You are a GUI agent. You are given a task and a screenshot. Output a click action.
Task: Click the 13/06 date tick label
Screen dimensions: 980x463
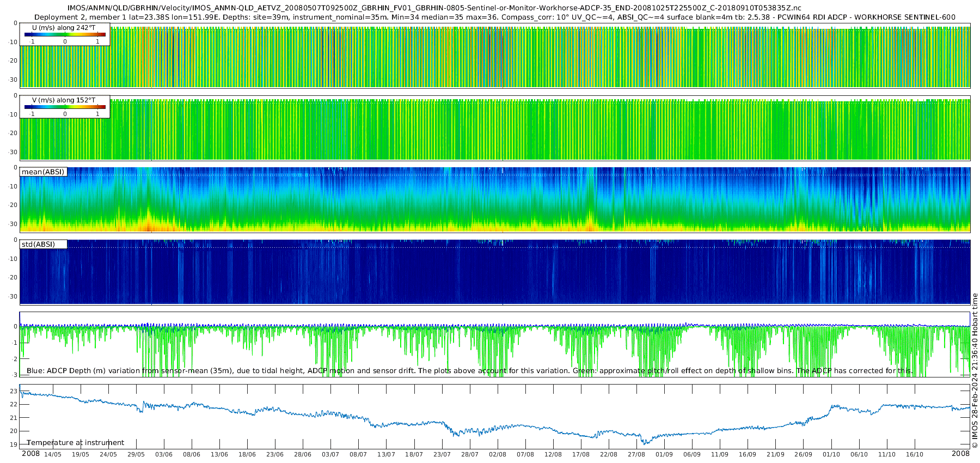click(219, 455)
